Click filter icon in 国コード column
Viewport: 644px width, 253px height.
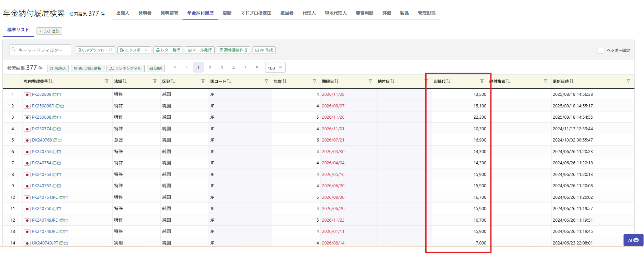[x=267, y=81]
